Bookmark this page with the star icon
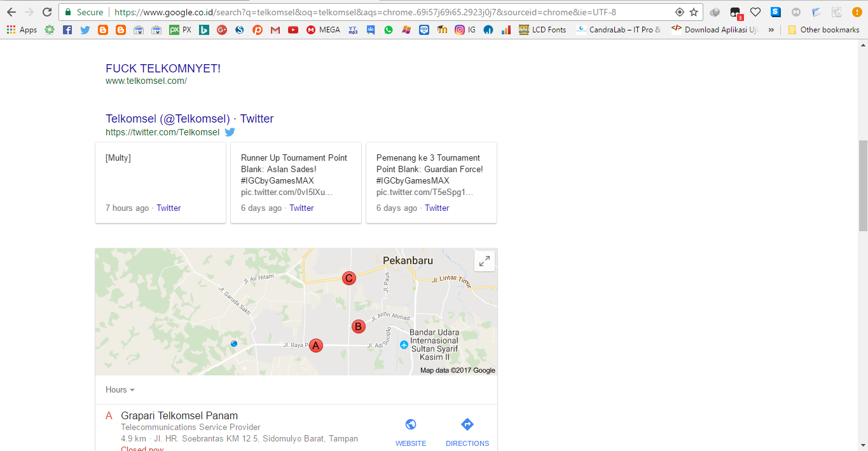The height and width of the screenshot is (451, 868). click(694, 12)
